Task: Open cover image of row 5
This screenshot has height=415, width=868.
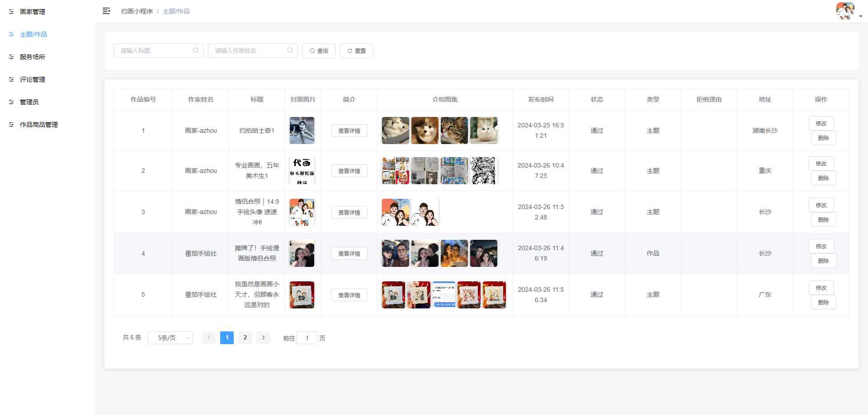Action: tap(302, 295)
